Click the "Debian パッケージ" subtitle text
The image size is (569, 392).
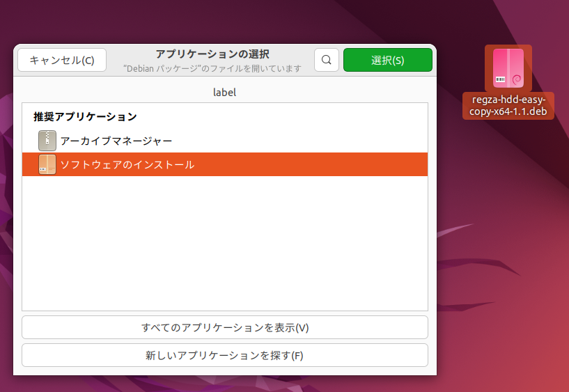(x=212, y=68)
